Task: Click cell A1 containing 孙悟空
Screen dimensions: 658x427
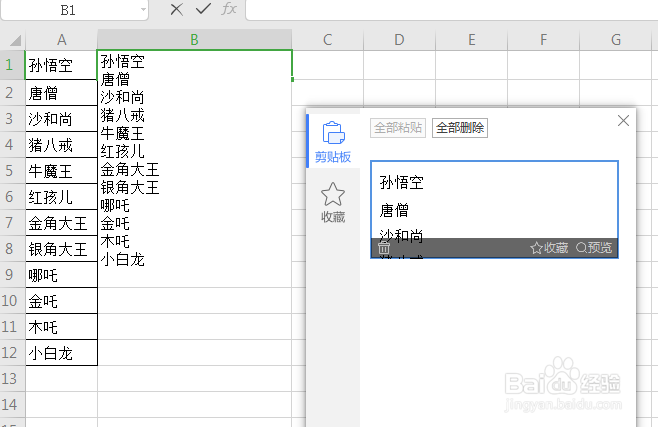Action: [x=61, y=65]
